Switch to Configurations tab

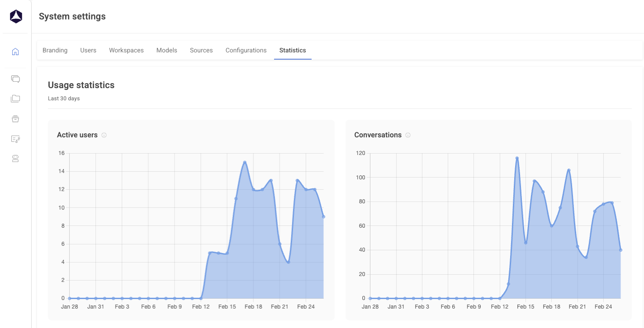tap(246, 50)
